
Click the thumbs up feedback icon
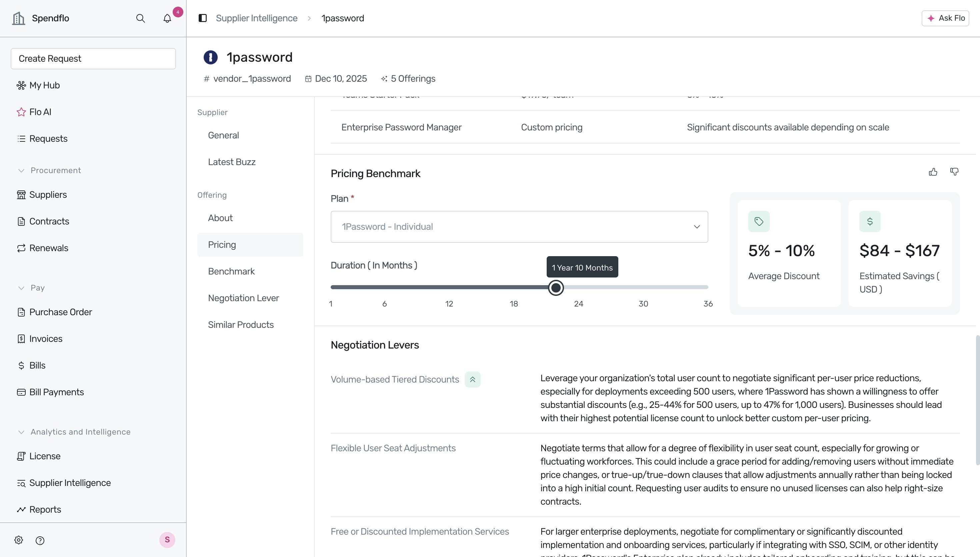click(x=933, y=172)
